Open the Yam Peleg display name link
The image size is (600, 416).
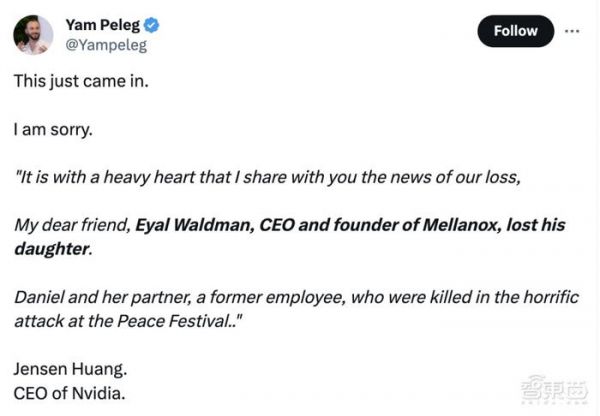(x=101, y=25)
